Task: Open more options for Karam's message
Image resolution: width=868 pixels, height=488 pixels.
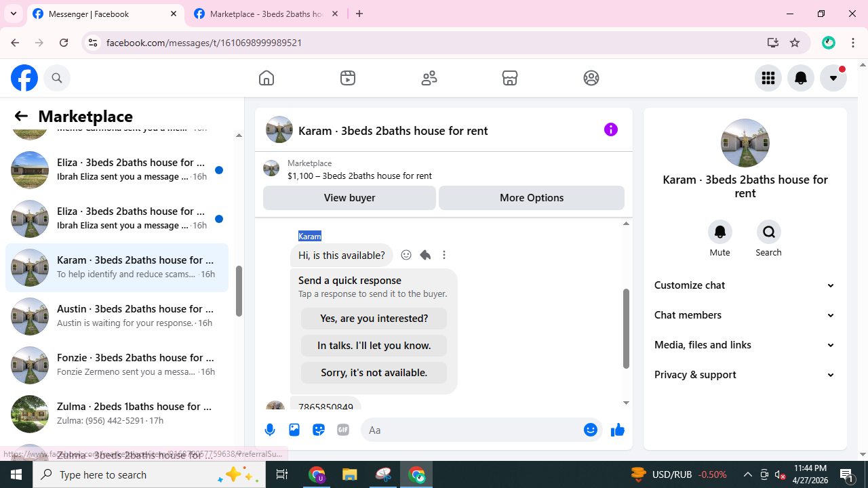Action: point(444,255)
